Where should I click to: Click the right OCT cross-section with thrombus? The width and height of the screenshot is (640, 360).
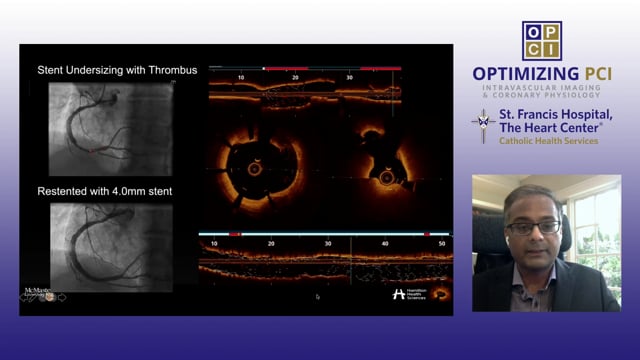pos(385,161)
